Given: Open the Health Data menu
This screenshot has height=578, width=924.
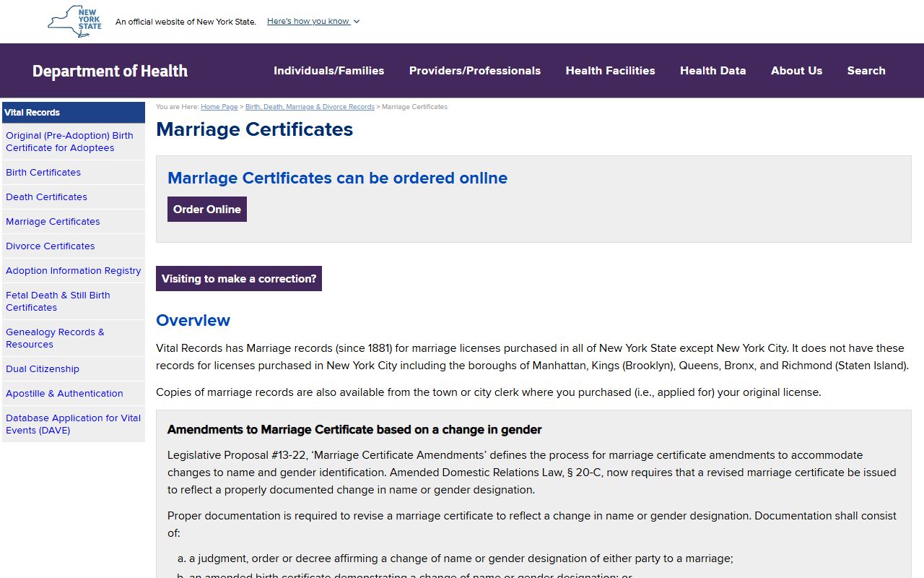Looking at the screenshot, I should (712, 71).
